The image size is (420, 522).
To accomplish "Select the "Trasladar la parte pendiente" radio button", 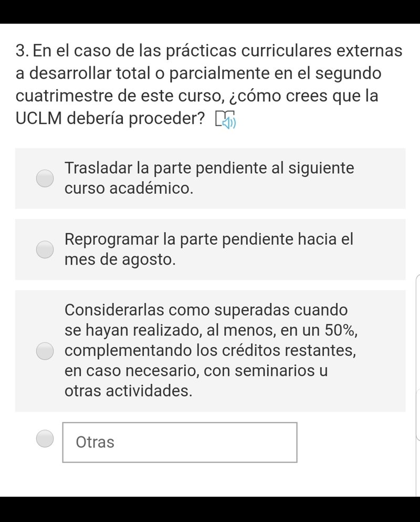I will point(45,179).
